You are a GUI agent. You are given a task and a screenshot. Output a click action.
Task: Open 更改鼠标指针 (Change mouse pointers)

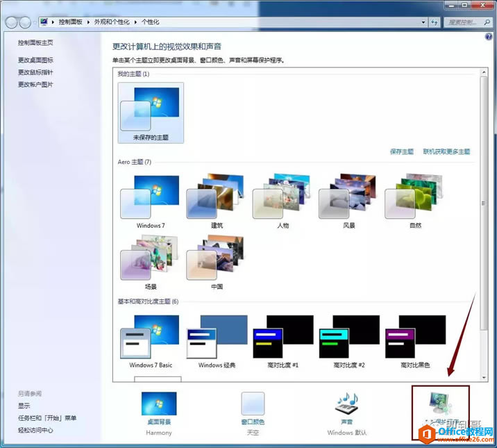[35, 72]
